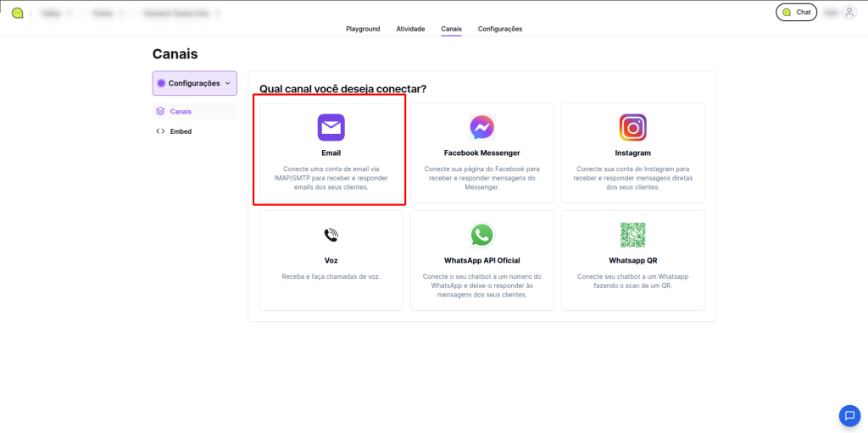Expand the Configurações dropdown in sidebar
868x433 pixels.
(194, 83)
